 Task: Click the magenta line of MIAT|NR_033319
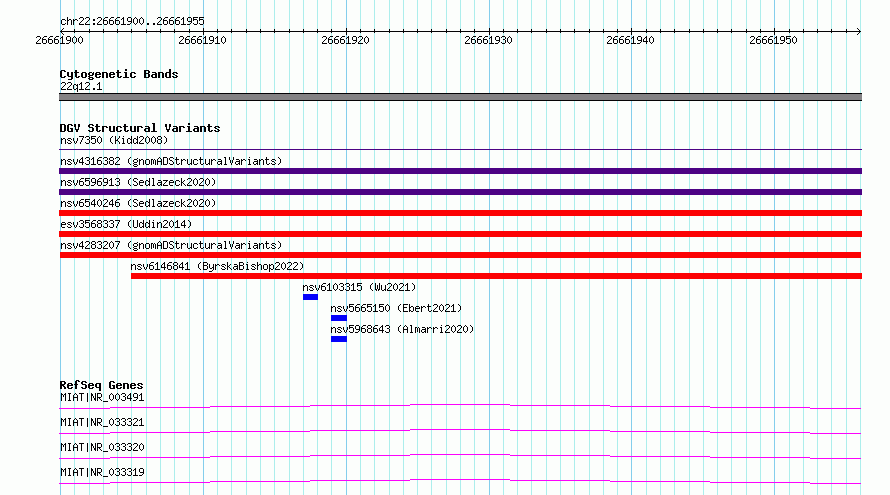tap(460, 481)
